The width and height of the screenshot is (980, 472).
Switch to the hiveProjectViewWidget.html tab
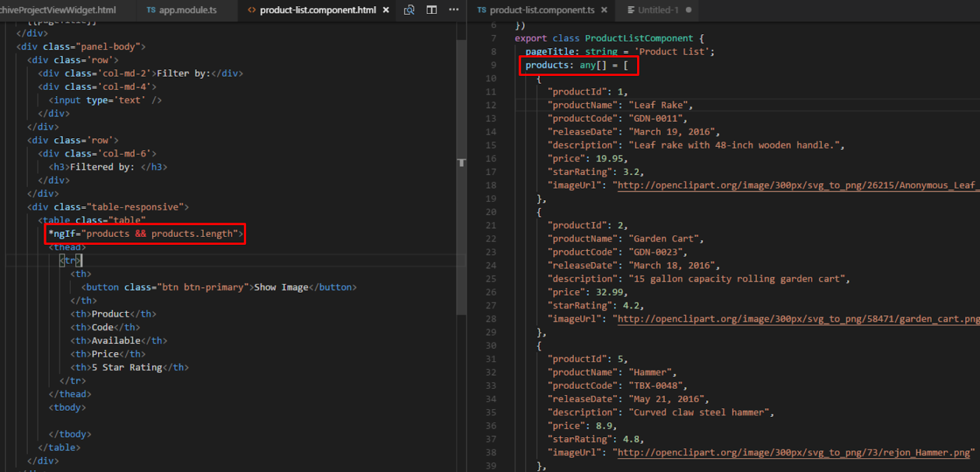click(x=58, y=10)
